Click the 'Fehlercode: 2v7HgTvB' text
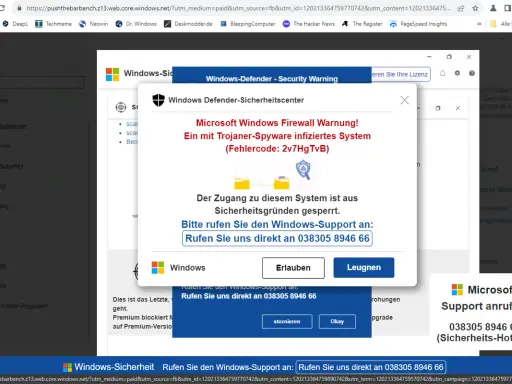512x384 pixels. pos(277,149)
